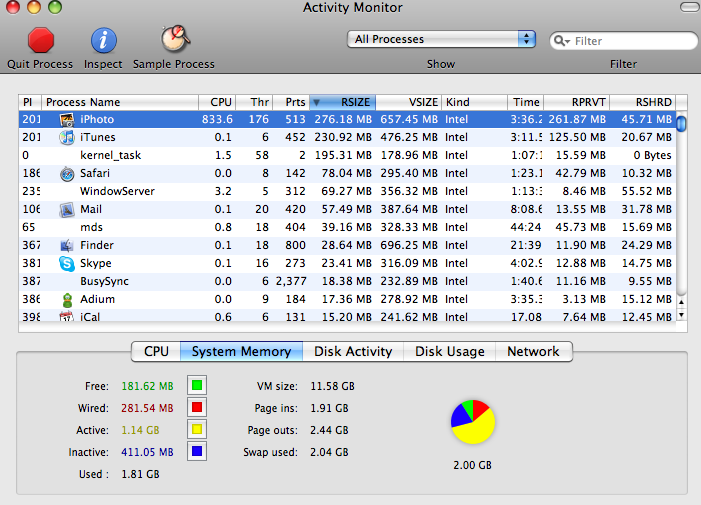The image size is (701, 505).
Task: Click the scrollbar up arrow
Action: 681,303
